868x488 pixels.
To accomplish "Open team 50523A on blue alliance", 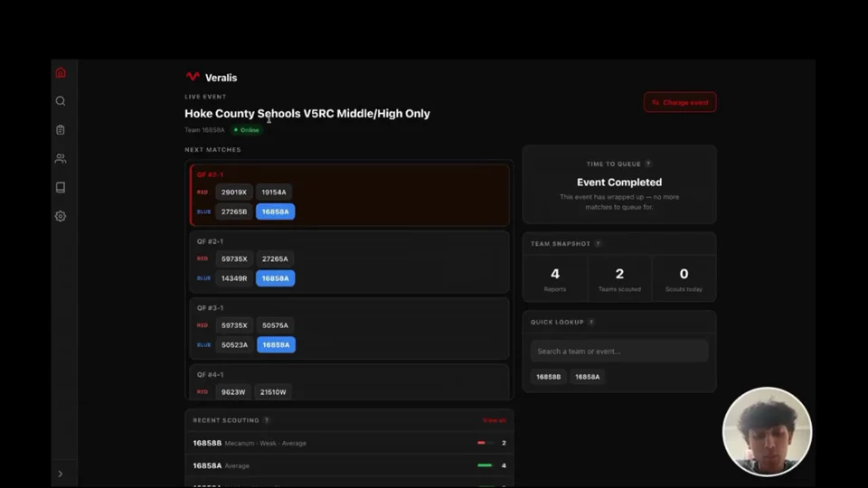I will tap(235, 344).
